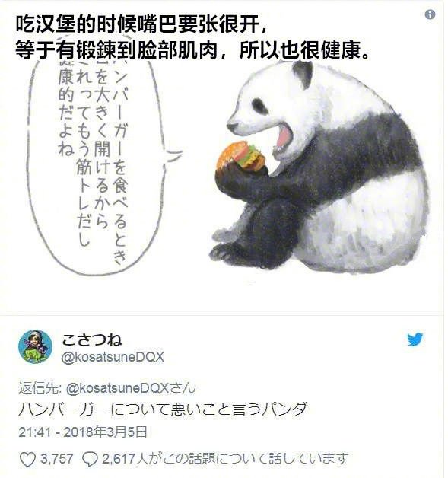The image size is (448, 478).
Task: Click the info icon at top right
Action: tap(430, 14)
